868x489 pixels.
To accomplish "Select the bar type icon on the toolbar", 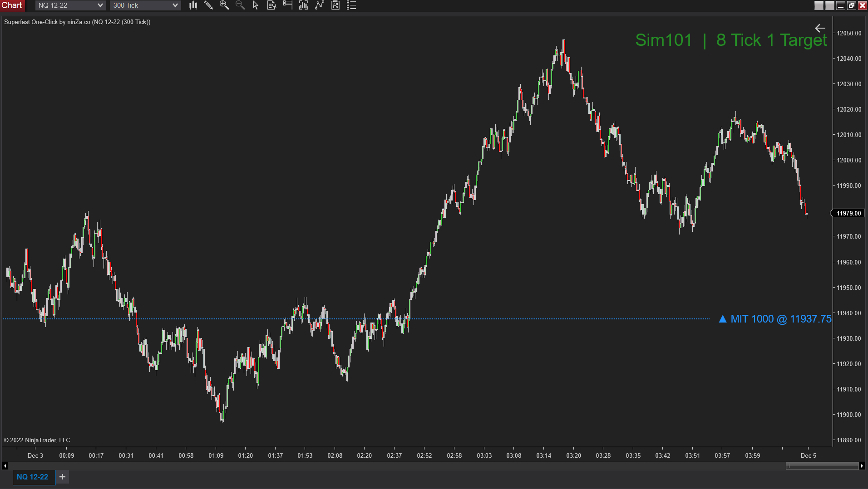I will [x=193, y=5].
